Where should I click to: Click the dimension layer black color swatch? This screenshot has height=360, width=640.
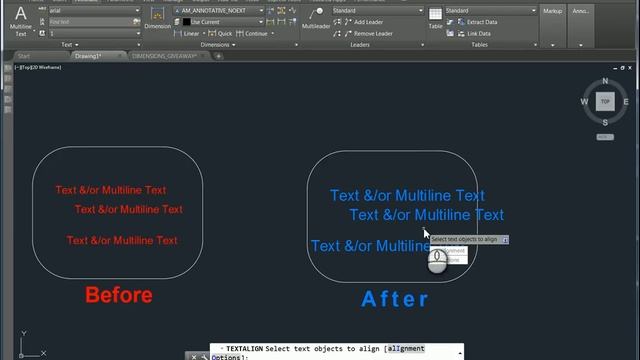pos(186,22)
